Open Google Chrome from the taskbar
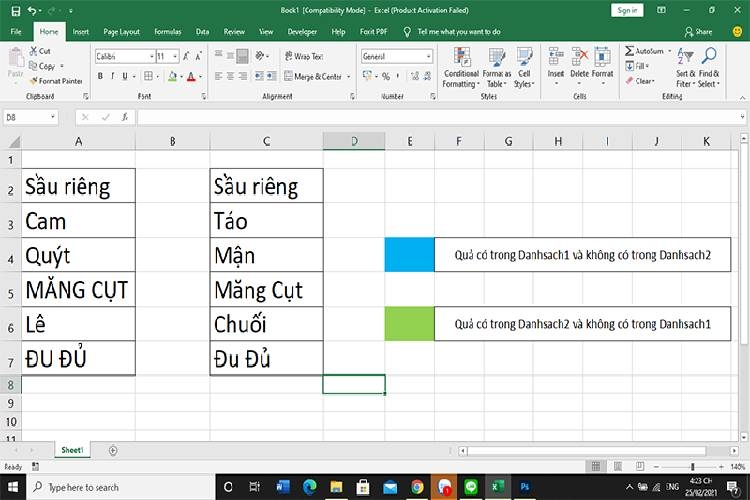Screen dimensions: 750x500 417,487
